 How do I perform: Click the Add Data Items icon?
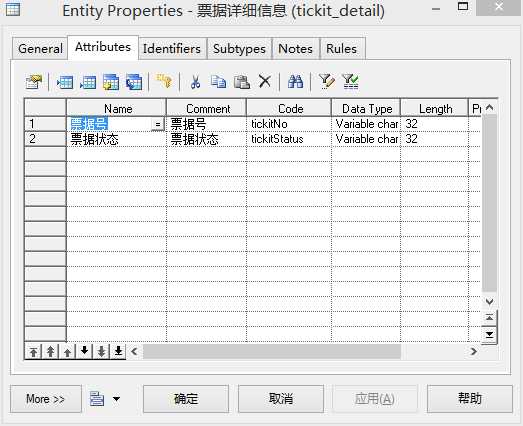point(111,82)
